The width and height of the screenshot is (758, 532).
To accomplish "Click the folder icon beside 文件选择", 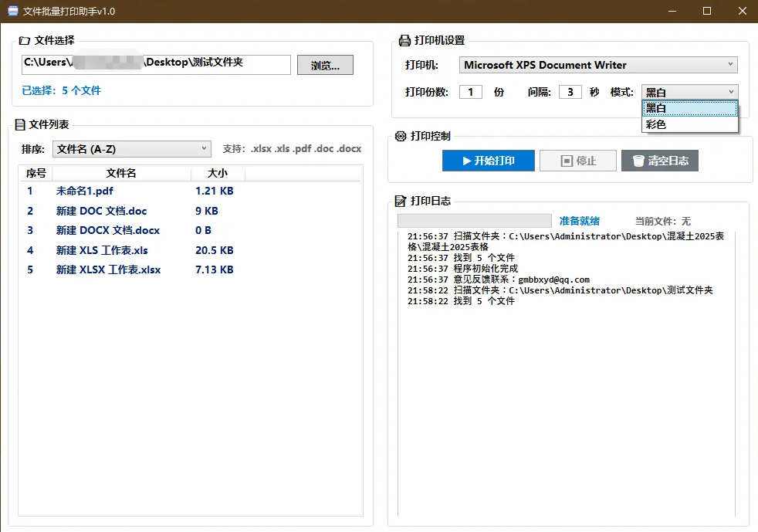I will pyautogui.click(x=24, y=40).
